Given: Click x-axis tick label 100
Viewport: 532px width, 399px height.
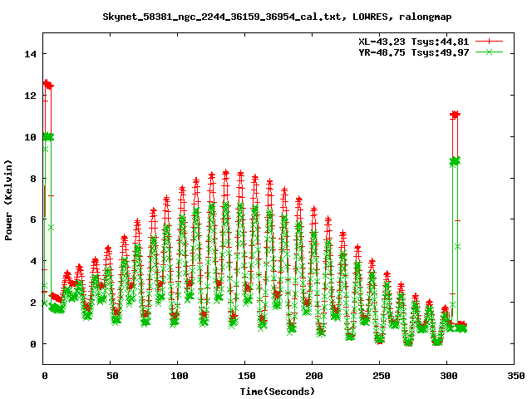Looking at the screenshot, I should [x=180, y=376].
